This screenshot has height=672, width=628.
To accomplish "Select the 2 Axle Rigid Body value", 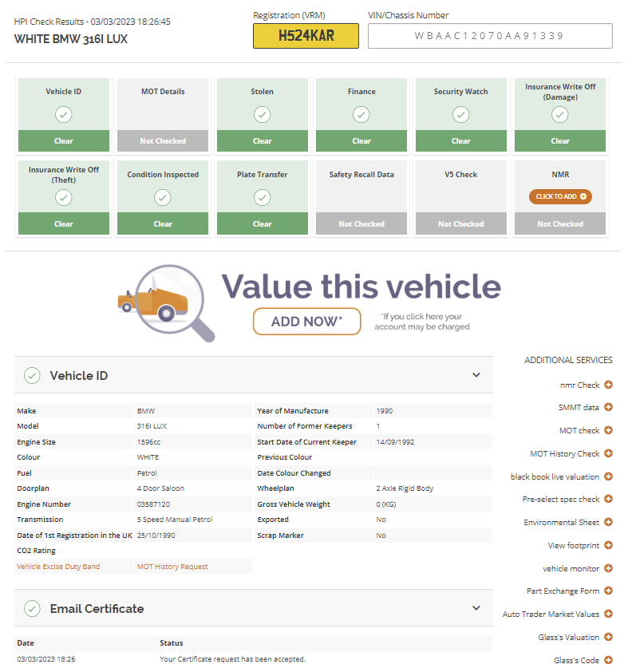I will tap(405, 488).
